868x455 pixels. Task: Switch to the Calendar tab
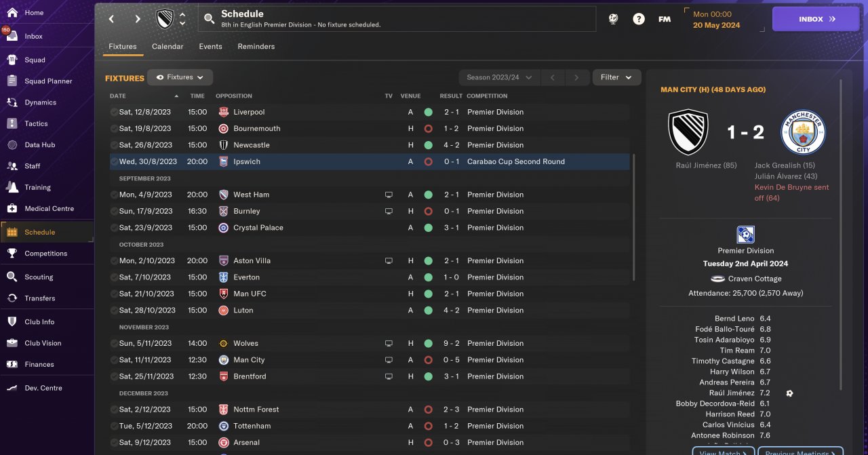point(167,47)
